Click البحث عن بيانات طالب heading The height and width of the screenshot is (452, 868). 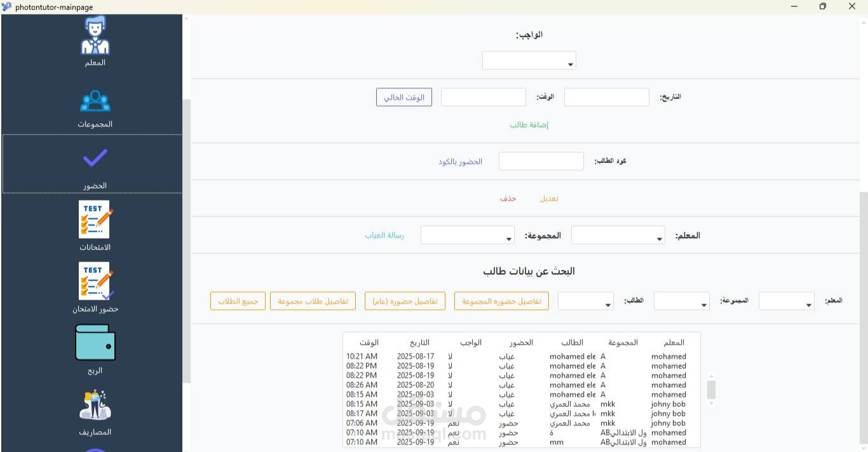point(529,272)
